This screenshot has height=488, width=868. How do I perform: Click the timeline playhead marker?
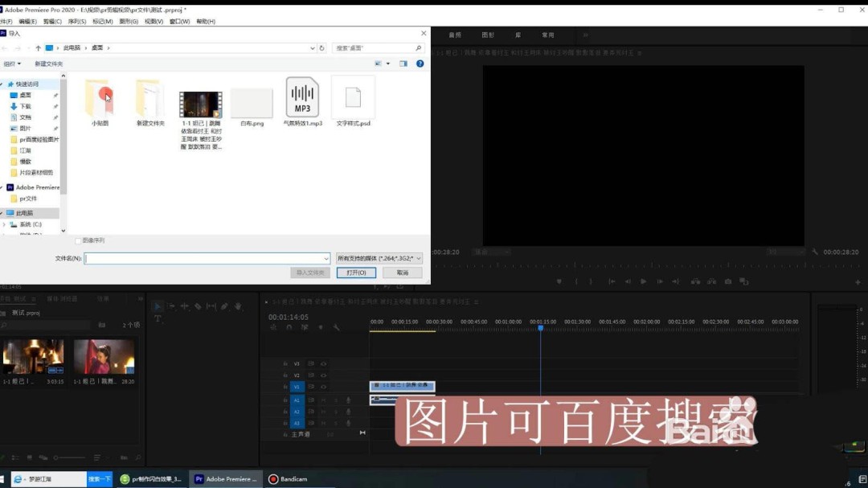click(x=541, y=328)
